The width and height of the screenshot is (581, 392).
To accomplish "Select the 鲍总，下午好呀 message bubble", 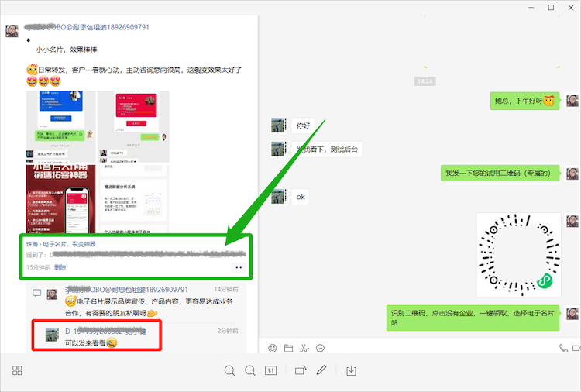I will 524,101.
